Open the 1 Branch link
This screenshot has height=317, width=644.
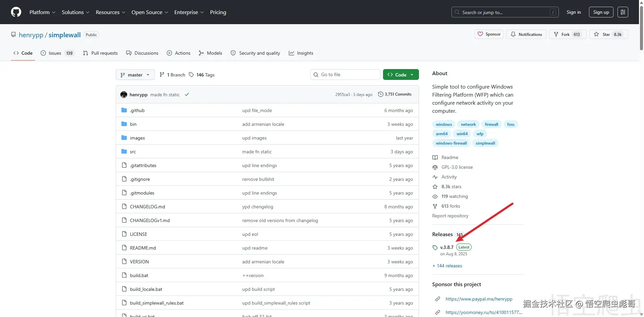(172, 74)
